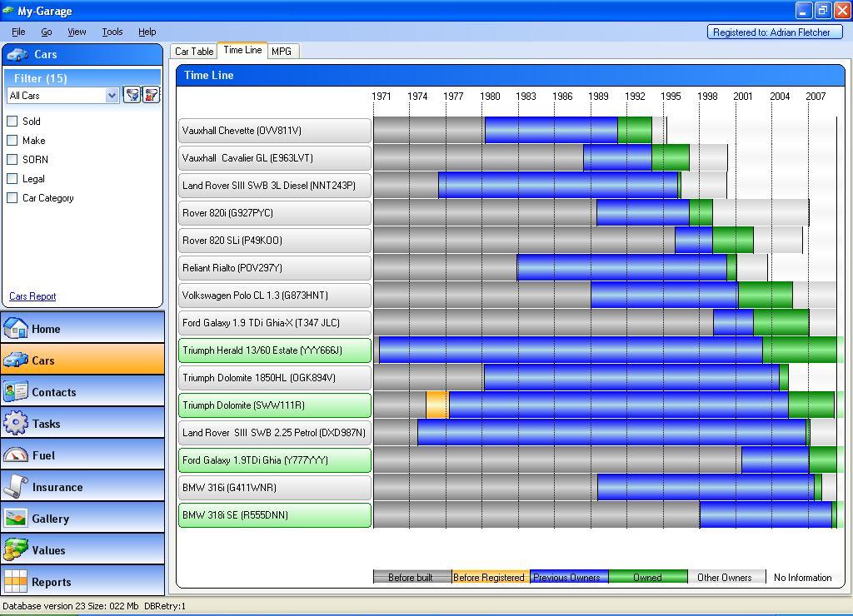Select the Fuel section
This screenshot has height=616, width=853.
[x=82, y=455]
